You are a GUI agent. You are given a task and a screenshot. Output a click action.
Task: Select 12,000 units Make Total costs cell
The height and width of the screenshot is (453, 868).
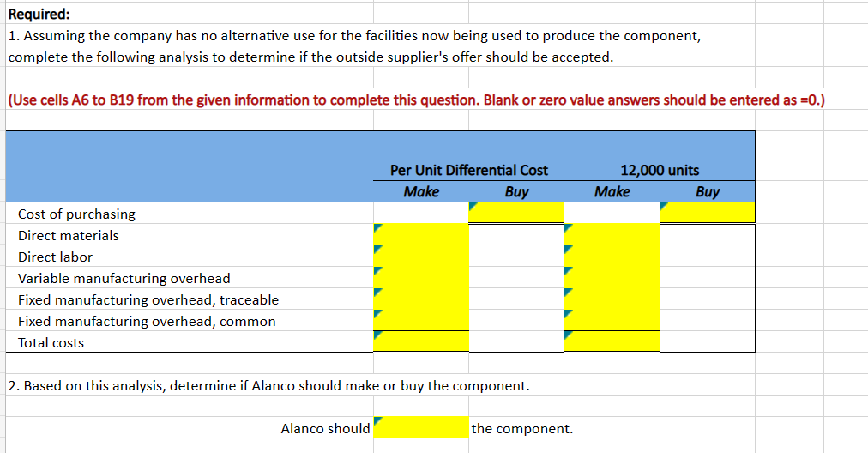click(x=612, y=341)
